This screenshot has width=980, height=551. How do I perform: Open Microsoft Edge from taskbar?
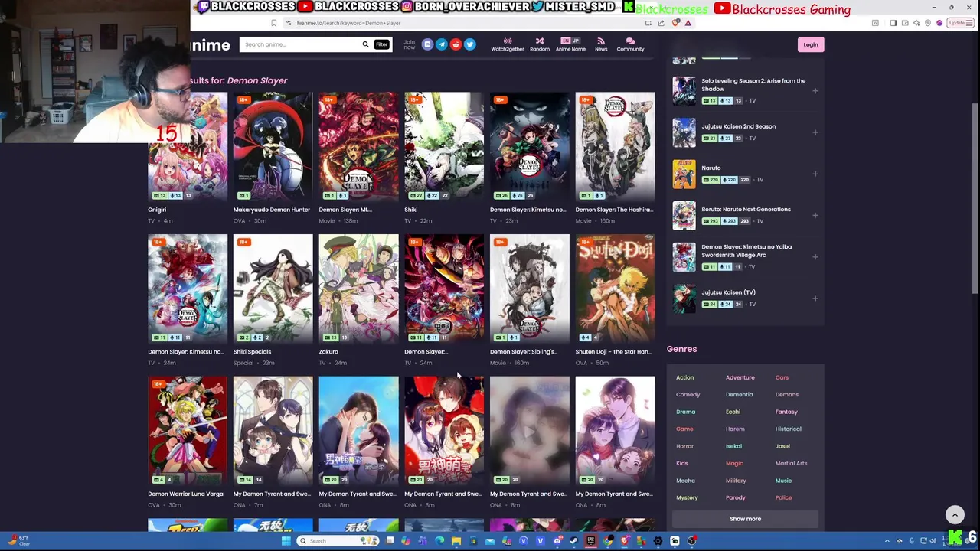pyautogui.click(x=439, y=541)
